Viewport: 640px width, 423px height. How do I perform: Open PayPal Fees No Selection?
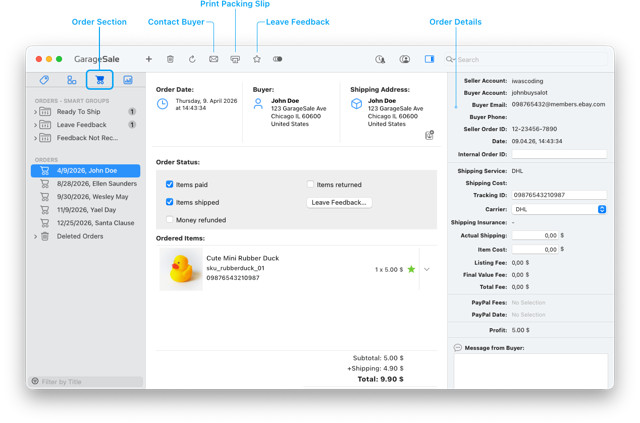pyautogui.click(x=529, y=303)
